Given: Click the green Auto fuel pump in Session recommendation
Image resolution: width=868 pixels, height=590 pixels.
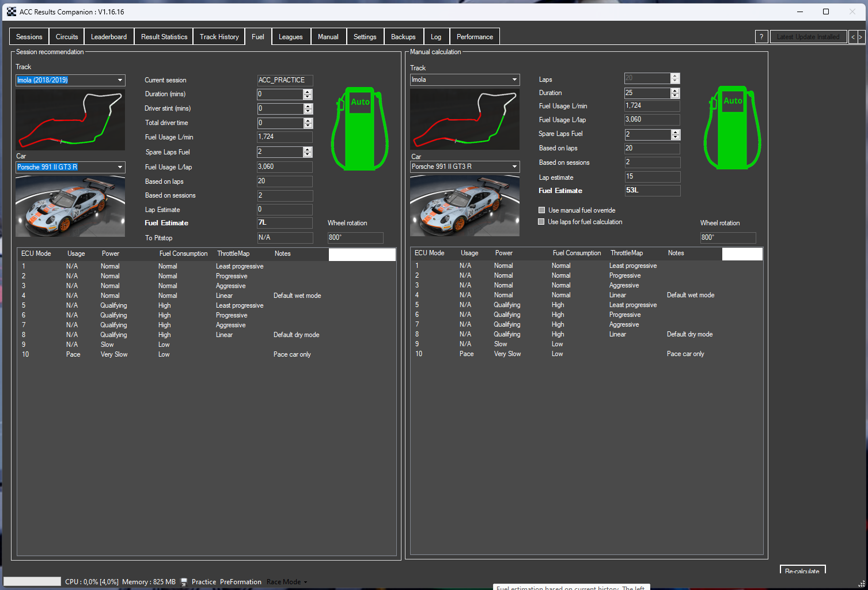Looking at the screenshot, I should coord(360,129).
